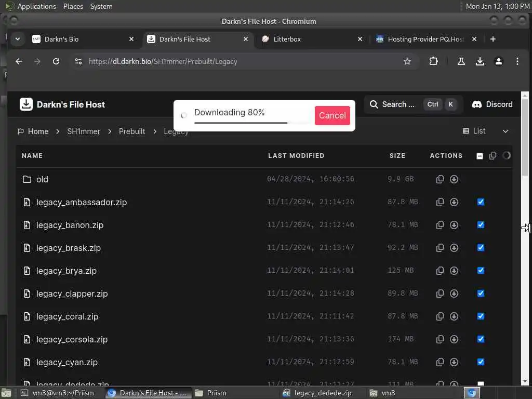Open Chromium downloads icon in toolbar
Screen dimensions: 532x399
coord(480,61)
